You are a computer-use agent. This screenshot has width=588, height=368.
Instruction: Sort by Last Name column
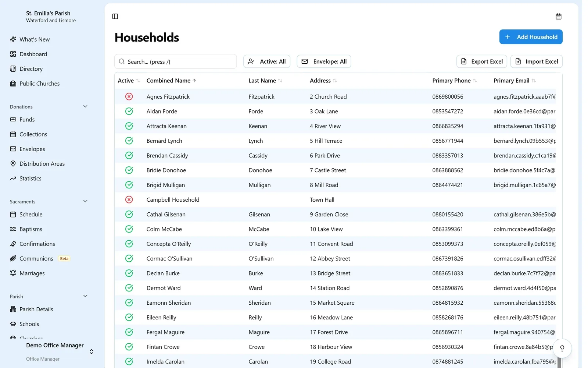coord(265,81)
